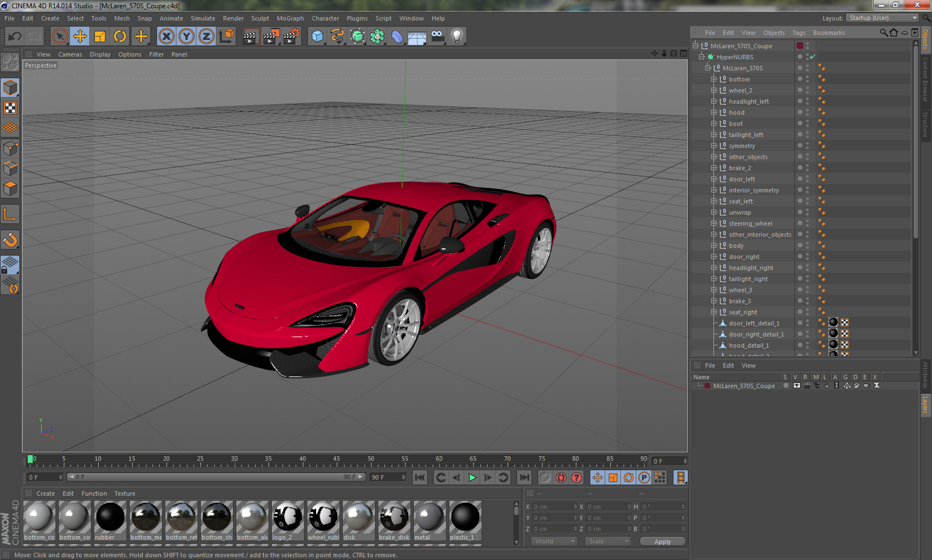Select the logo_2 material

point(288,521)
